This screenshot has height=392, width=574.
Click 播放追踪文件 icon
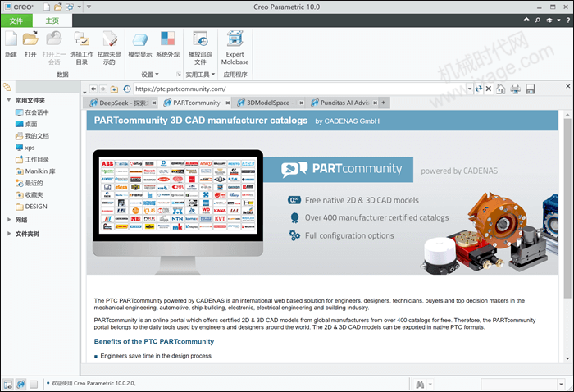(200, 39)
